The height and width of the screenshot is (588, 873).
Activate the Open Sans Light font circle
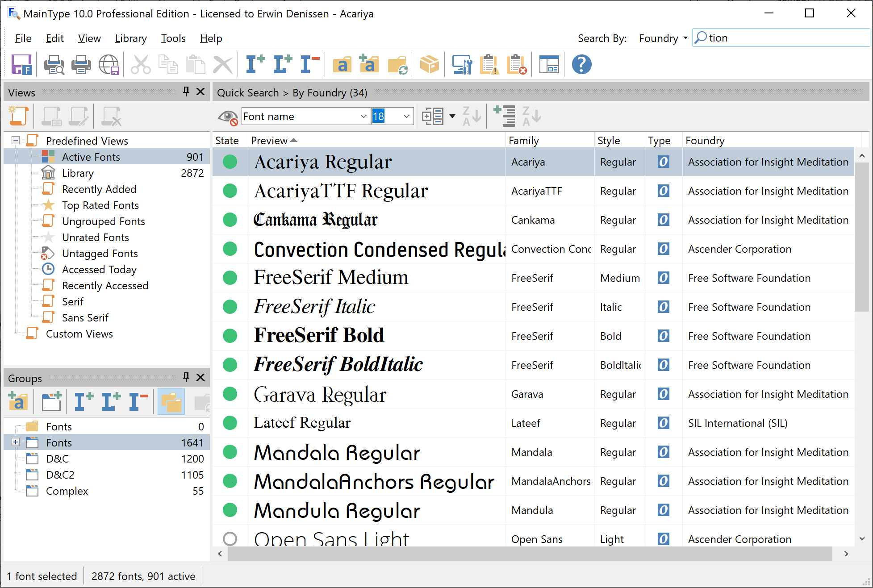click(x=230, y=539)
